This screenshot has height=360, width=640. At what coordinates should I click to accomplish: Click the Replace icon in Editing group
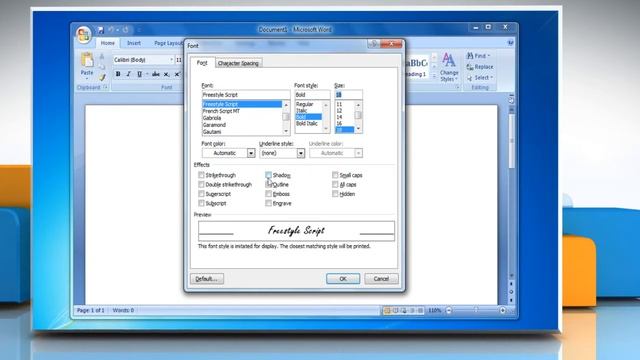click(470, 67)
